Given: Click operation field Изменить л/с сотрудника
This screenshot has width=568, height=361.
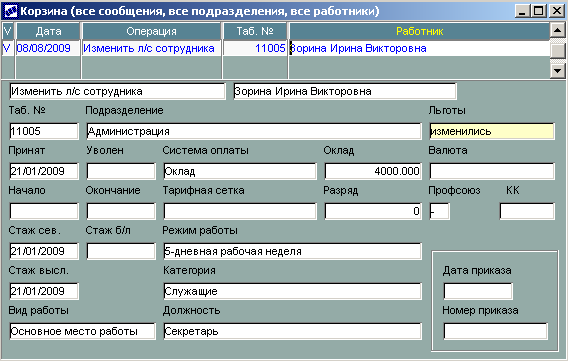Looking at the screenshot, I should [117, 91].
